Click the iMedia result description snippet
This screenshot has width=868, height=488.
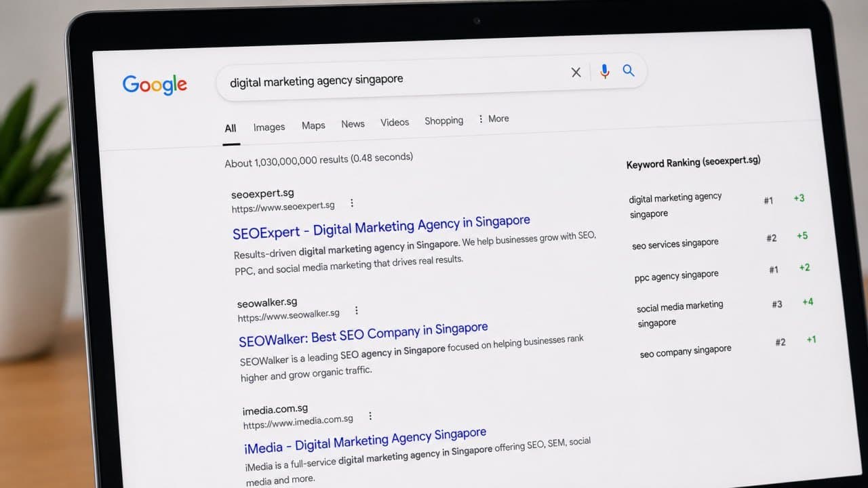(x=418, y=462)
